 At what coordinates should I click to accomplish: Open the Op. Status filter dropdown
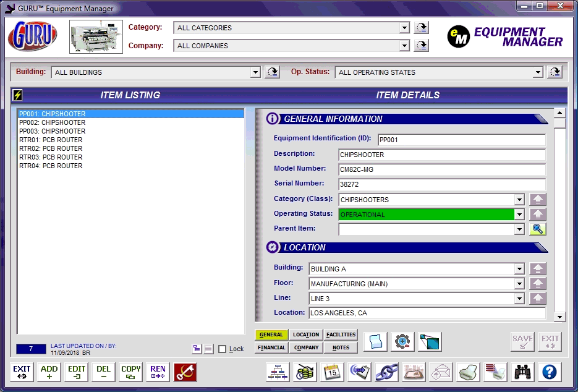[x=538, y=72]
